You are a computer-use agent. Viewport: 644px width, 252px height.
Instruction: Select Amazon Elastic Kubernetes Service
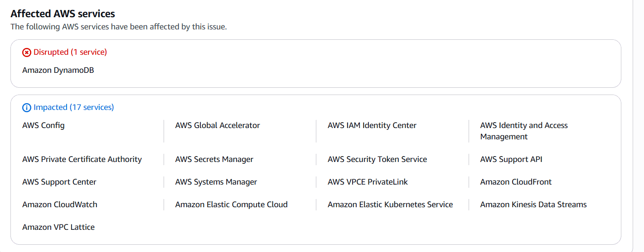pos(390,204)
